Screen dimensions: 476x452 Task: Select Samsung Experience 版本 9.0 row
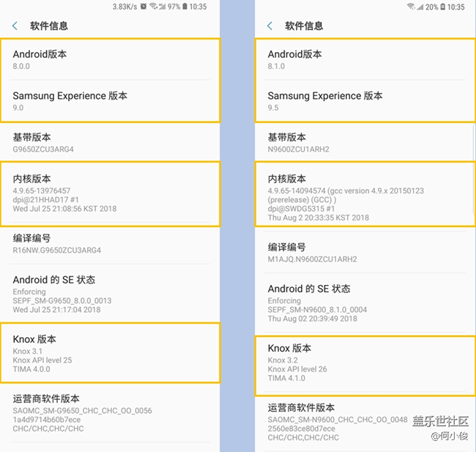coord(110,101)
